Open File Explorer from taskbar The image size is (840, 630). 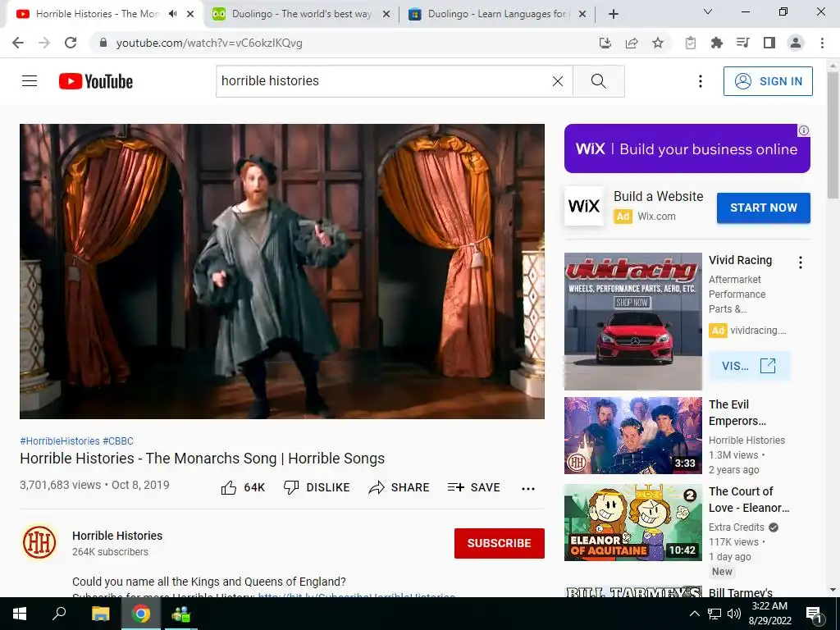coord(100,614)
